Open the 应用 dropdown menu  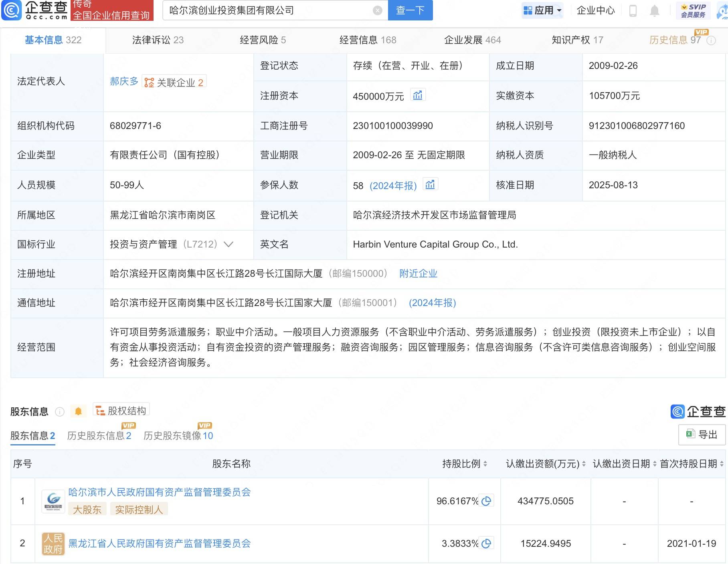click(x=543, y=10)
